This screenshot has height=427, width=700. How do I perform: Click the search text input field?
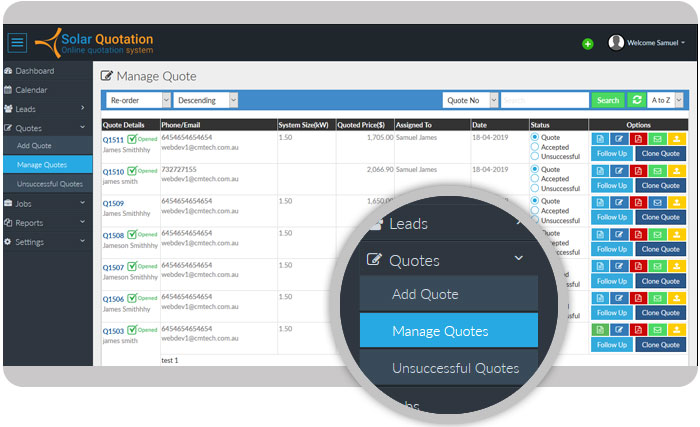[x=544, y=100]
